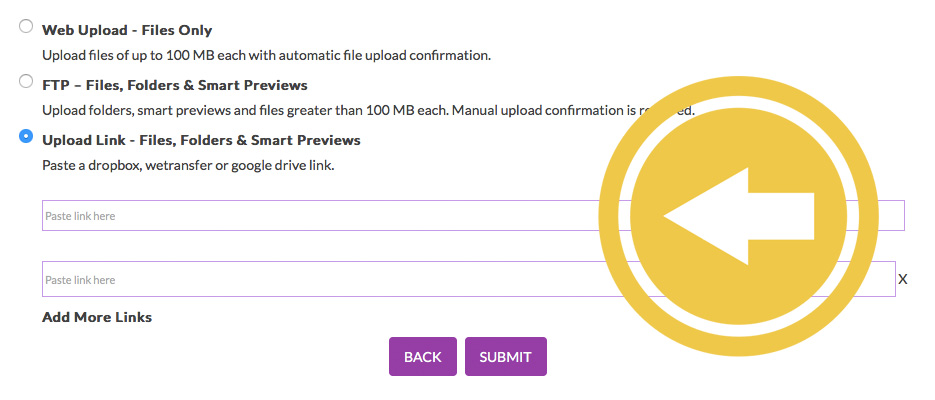Image resolution: width=935 pixels, height=400 pixels.
Task: Click the 'Paste a dropbox, wetransfer or google drive link' text
Action: point(188,166)
